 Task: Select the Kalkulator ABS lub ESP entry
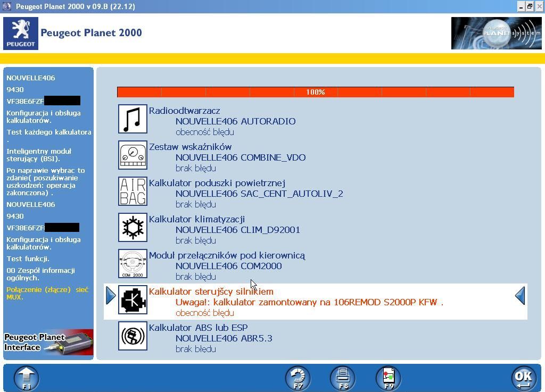[x=198, y=328]
